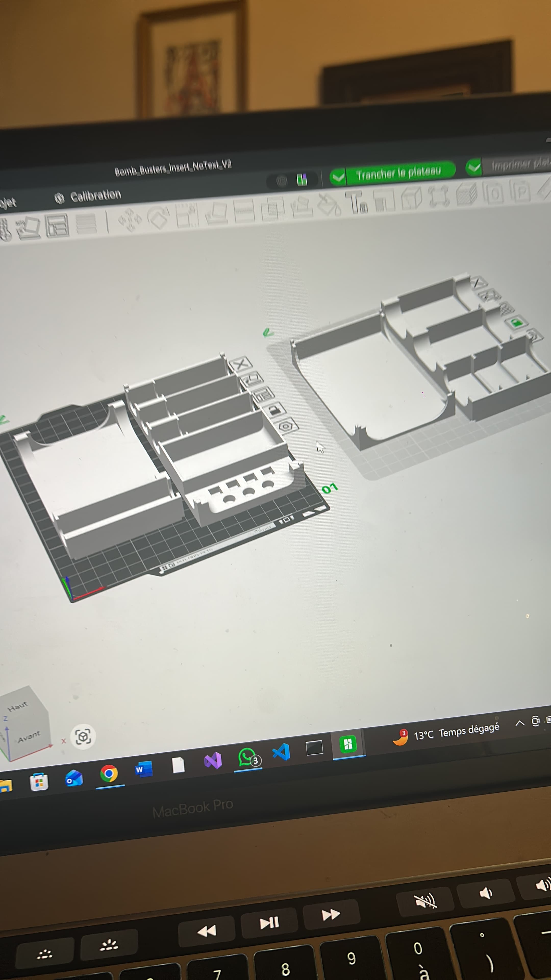Switch to the 3D prepare view toggle

click(282, 180)
